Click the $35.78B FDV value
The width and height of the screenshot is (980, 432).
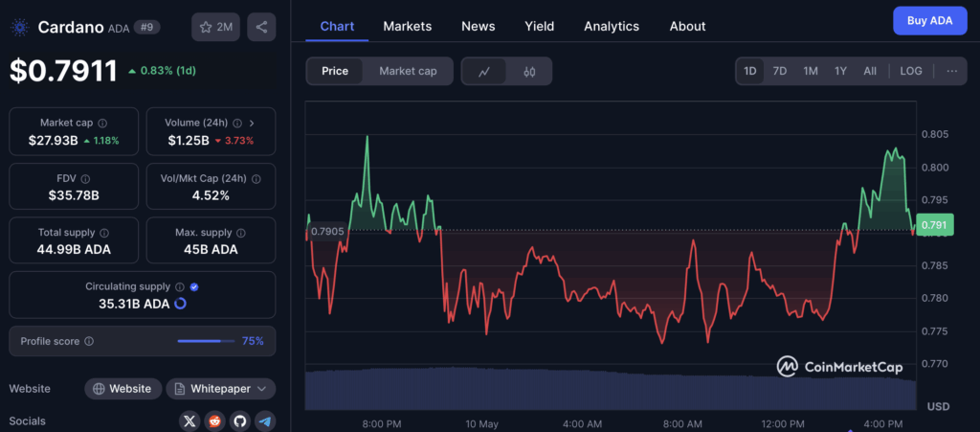(74, 195)
